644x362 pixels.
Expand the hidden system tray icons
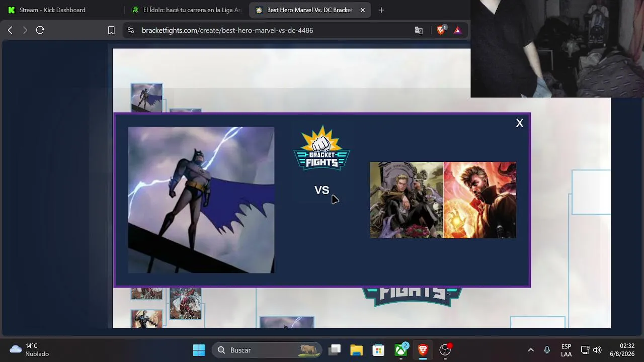531,350
